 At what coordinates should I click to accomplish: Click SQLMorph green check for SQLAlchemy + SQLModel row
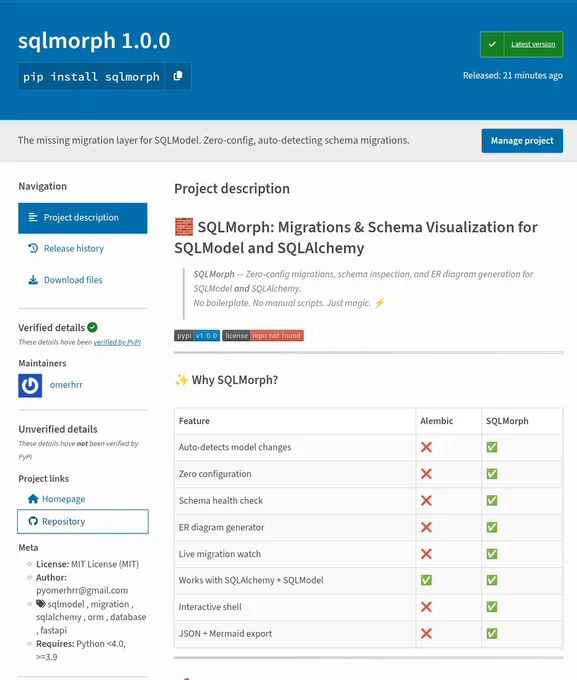[x=492, y=580]
